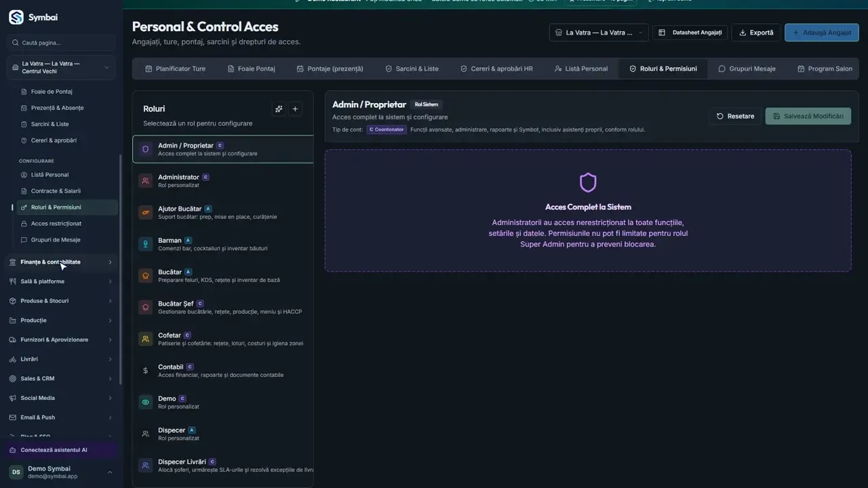The image size is (868, 488).
Task: Open the Grupuri Mesaje tab
Action: point(747,68)
